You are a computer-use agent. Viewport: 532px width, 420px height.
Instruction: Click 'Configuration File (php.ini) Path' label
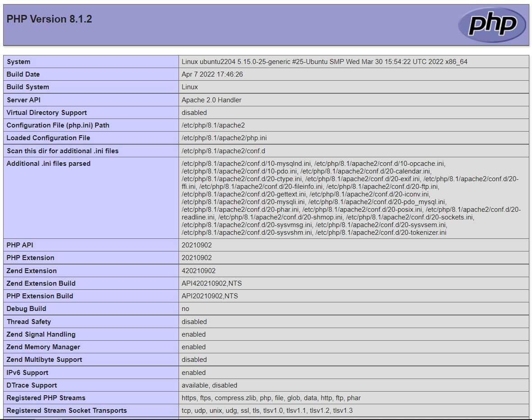click(x=58, y=125)
